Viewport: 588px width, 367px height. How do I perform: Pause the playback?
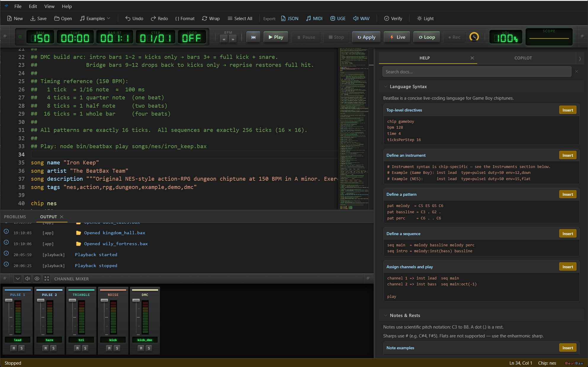[x=306, y=37]
